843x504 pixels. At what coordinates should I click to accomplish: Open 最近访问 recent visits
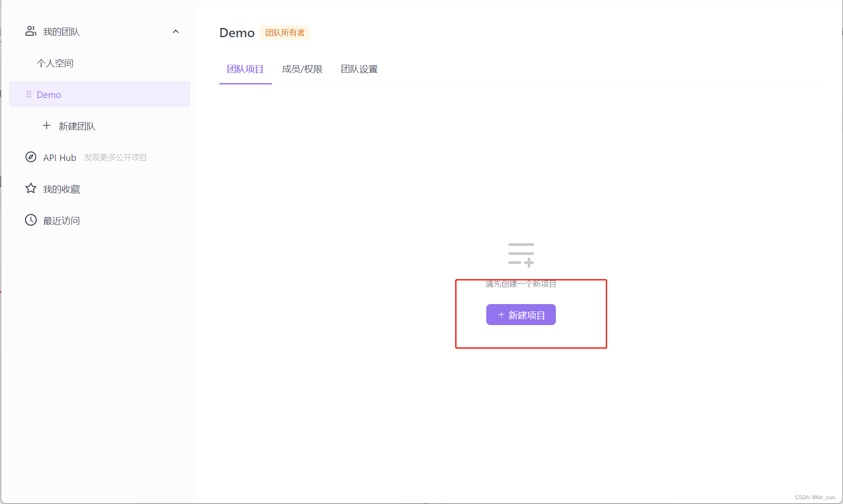(x=62, y=220)
